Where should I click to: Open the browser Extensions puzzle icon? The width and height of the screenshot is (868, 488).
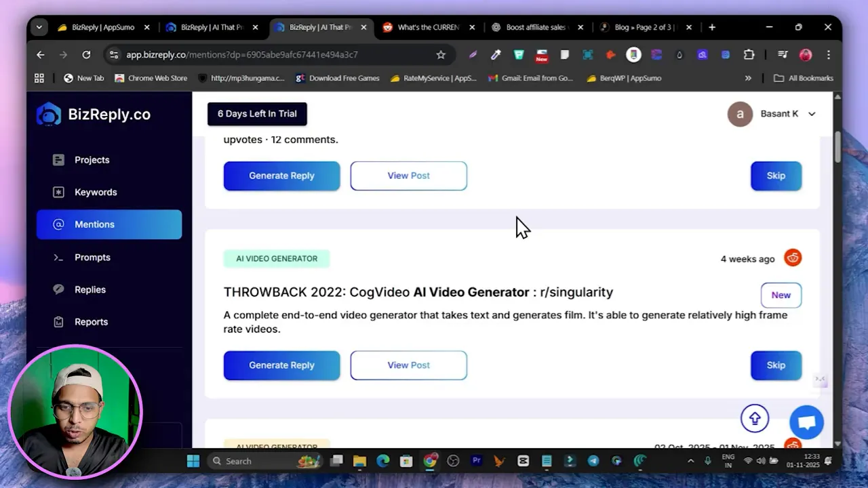click(x=749, y=54)
